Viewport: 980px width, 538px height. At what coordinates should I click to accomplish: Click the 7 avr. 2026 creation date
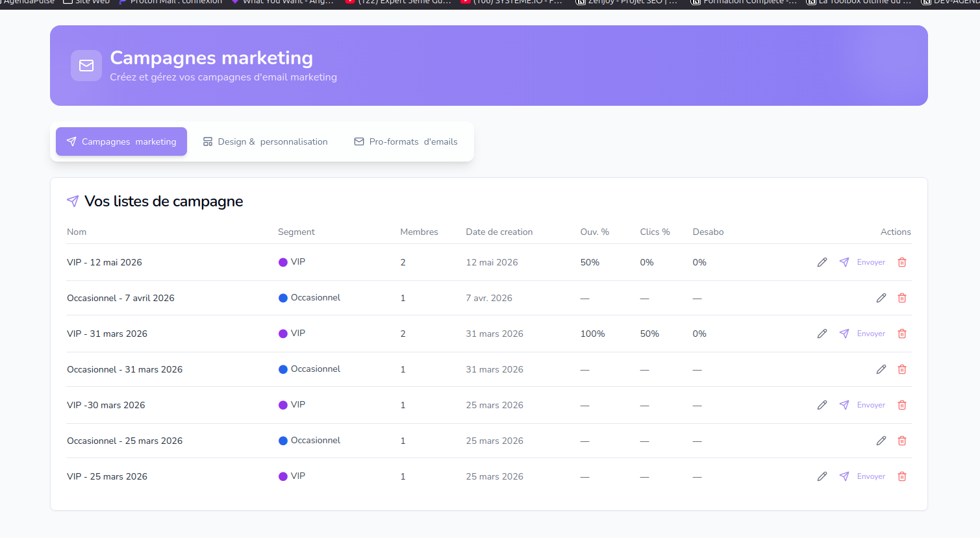489,298
